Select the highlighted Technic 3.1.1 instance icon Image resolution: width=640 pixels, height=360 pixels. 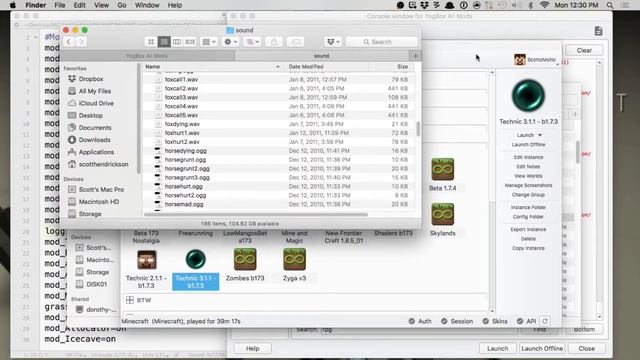[196, 259]
